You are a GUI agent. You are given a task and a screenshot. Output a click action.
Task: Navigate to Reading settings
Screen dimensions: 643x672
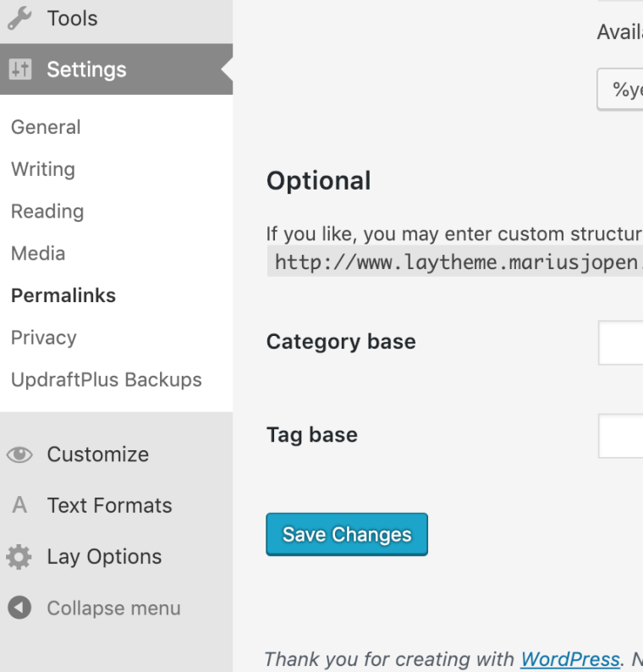tap(47, 212)
